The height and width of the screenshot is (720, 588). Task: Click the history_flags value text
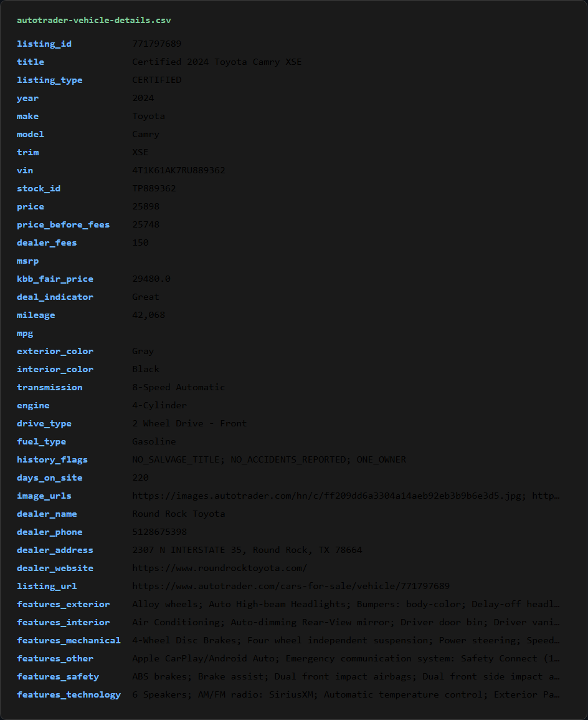point(269,459)
